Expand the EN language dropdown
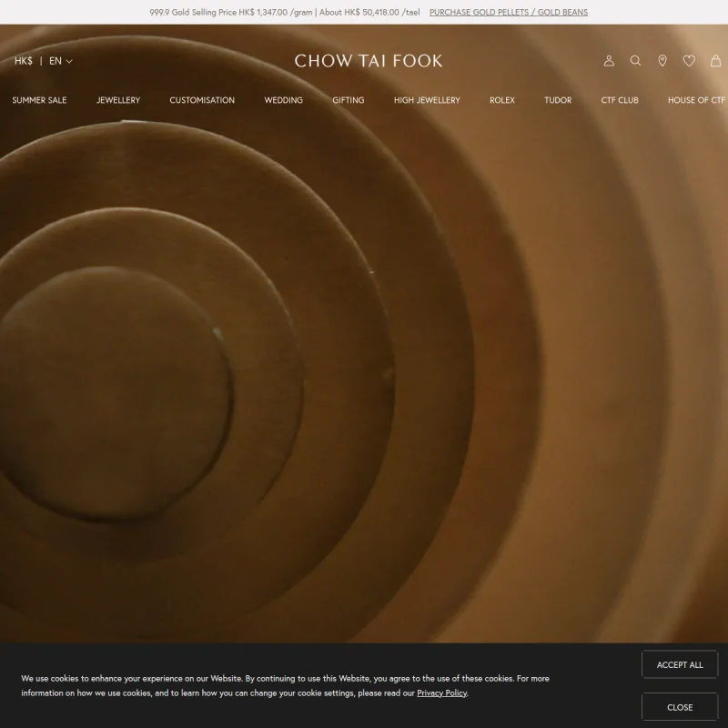This screenshot has width=728, height=728. 61,61
